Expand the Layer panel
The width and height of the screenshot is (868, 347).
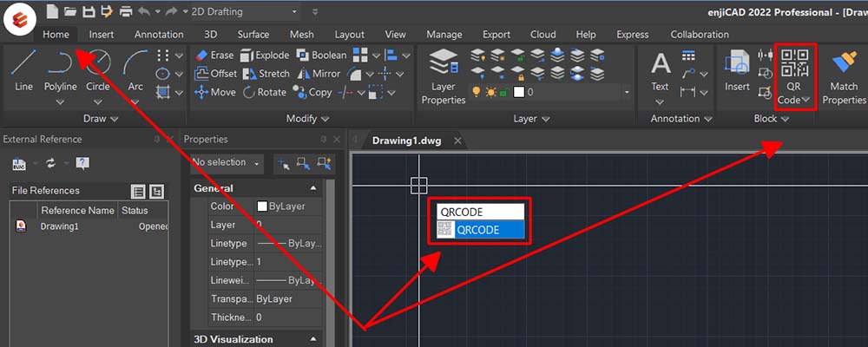click(531, 119)
